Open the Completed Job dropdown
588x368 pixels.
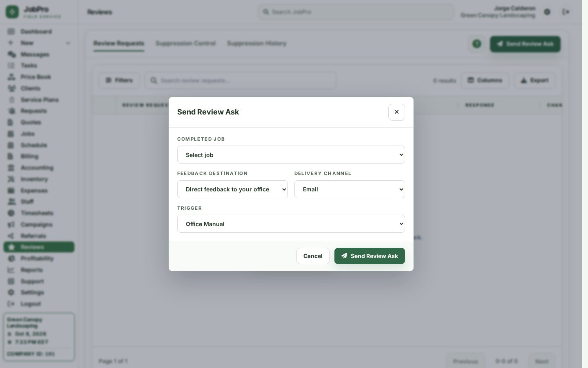click(x=291, y=155)
